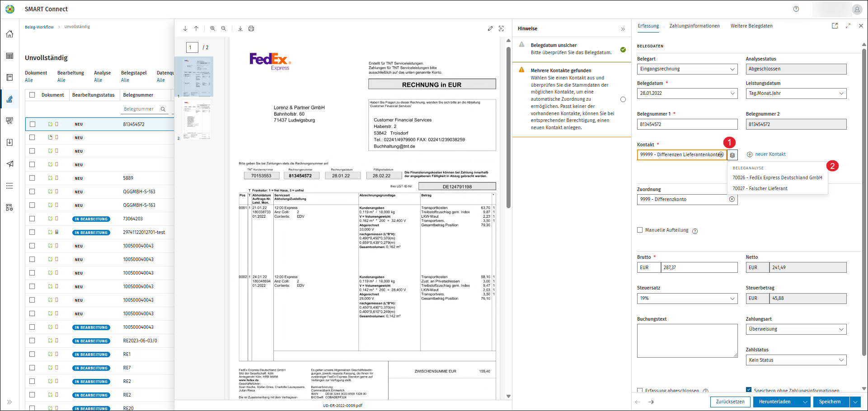Go to next document arrow at bottom

pos(651,402)
